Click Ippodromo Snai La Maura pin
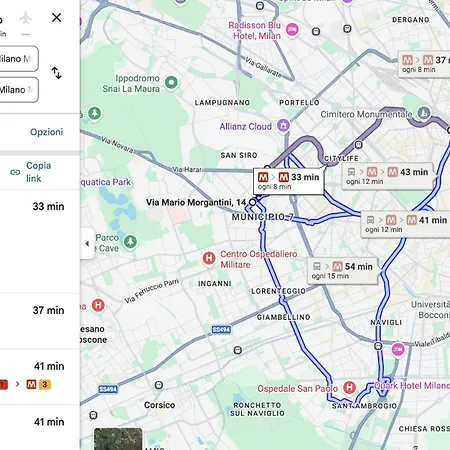 tap(171, 82)
